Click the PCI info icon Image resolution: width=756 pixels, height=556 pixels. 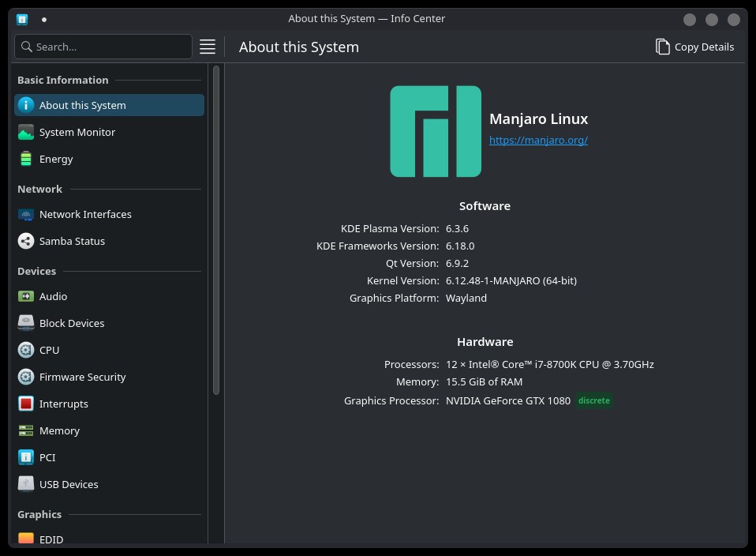click(x=26, y=457)
